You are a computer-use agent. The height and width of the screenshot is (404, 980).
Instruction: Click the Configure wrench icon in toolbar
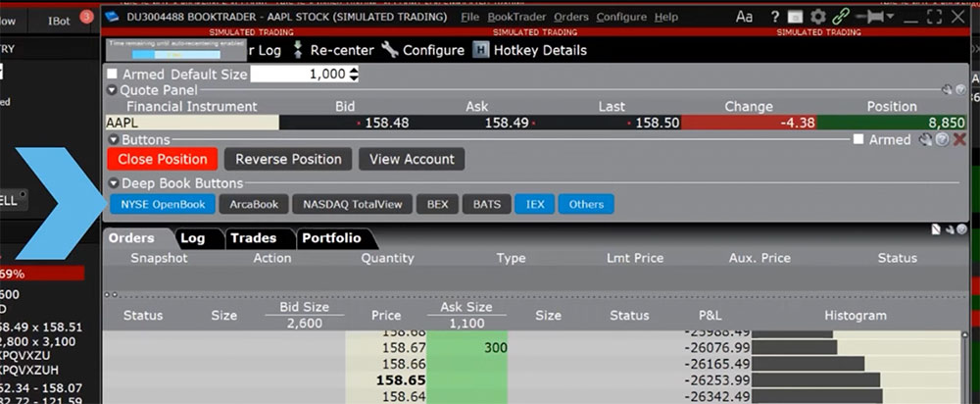coord(390,50)
